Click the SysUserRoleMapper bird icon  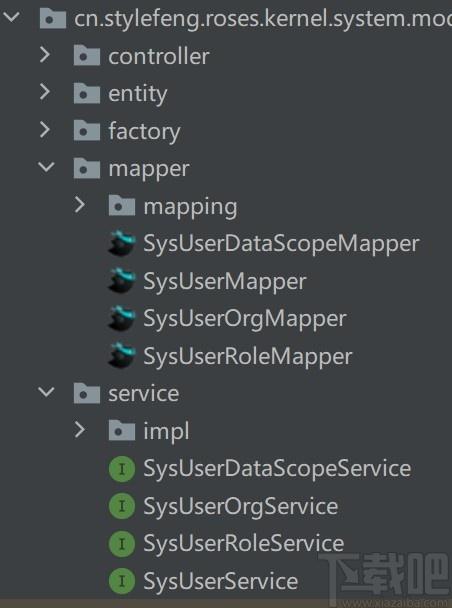122,356
